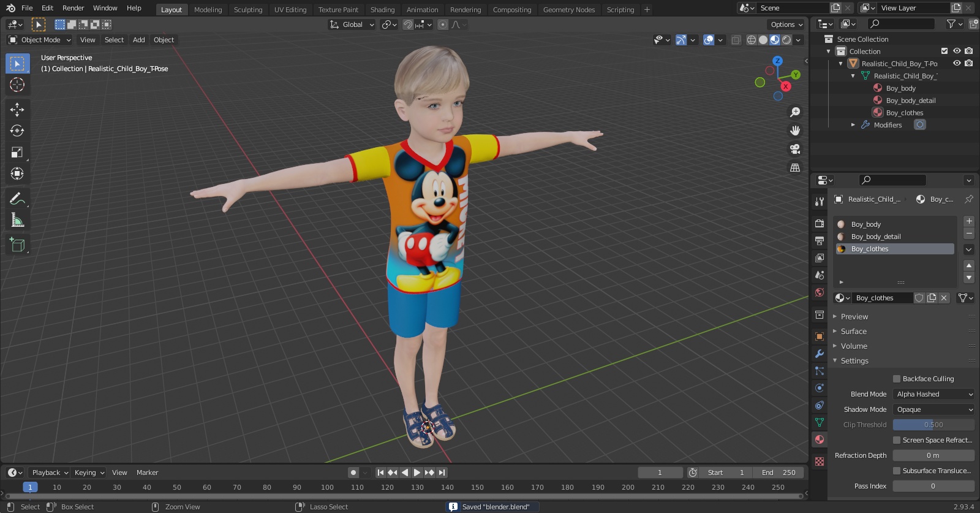
Task: Click Refraction Depth value field
Action: (933, 455)
